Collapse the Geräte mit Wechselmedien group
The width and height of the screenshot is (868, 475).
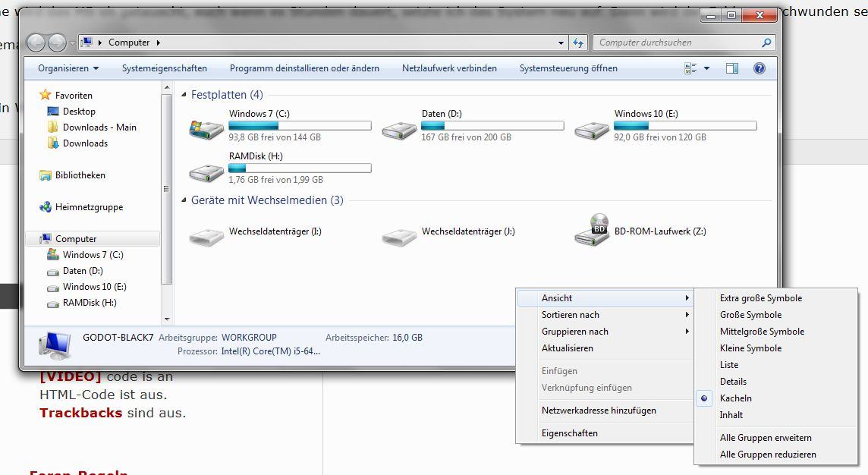tap(184, 200)
